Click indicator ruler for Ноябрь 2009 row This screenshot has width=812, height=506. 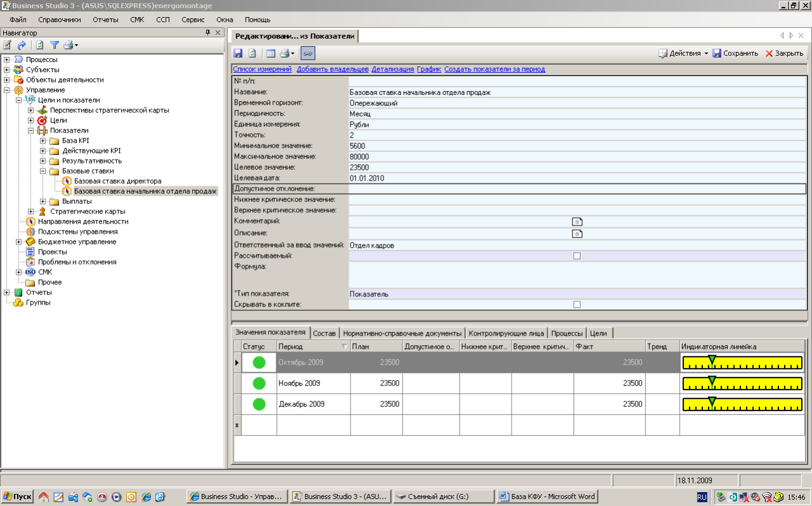click(x=742, y=383)
